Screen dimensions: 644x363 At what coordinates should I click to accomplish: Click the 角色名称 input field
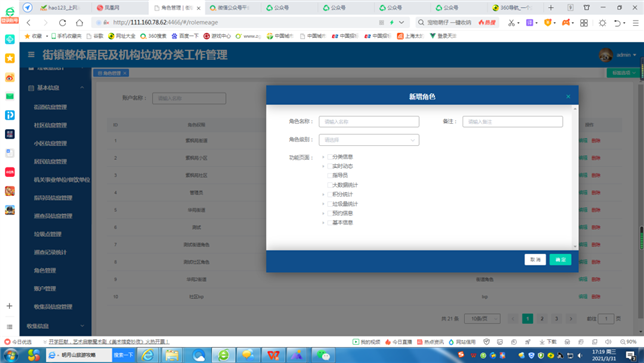click(369, 122)
